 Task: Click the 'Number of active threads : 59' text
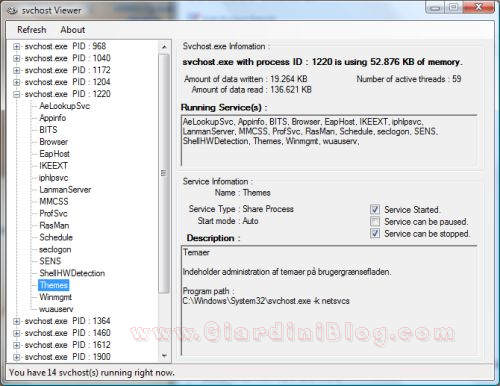(x=409, y=79)
